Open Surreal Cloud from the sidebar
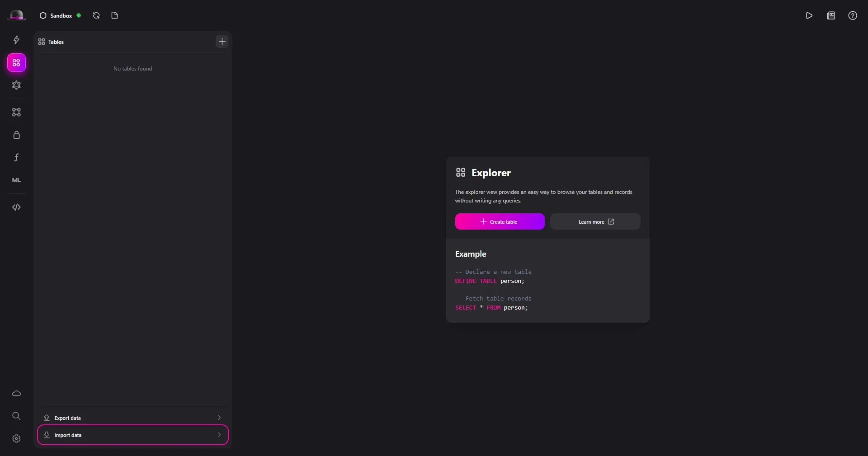The width and height of the screenshot is (868, 456). pos(16,394)
